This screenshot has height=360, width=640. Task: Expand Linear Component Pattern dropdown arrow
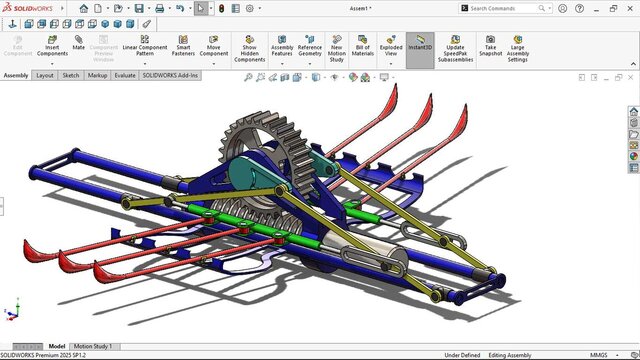[145, 64]
